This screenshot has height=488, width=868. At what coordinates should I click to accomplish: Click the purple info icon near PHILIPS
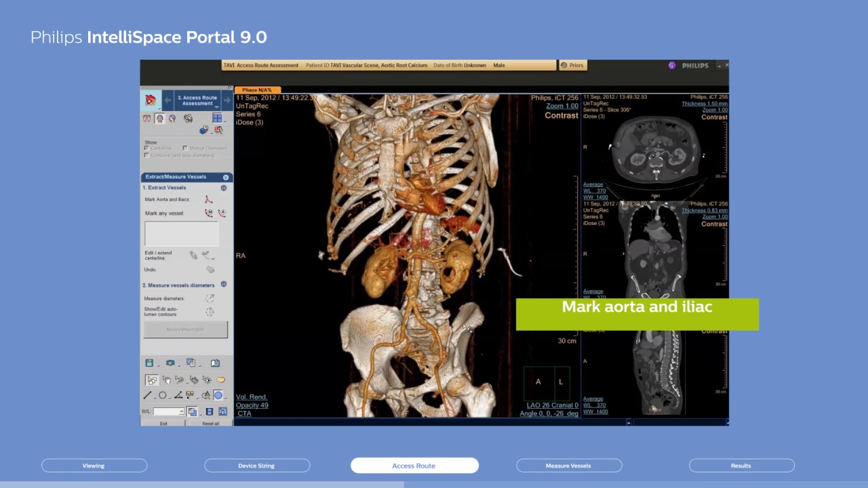(672, 66)
